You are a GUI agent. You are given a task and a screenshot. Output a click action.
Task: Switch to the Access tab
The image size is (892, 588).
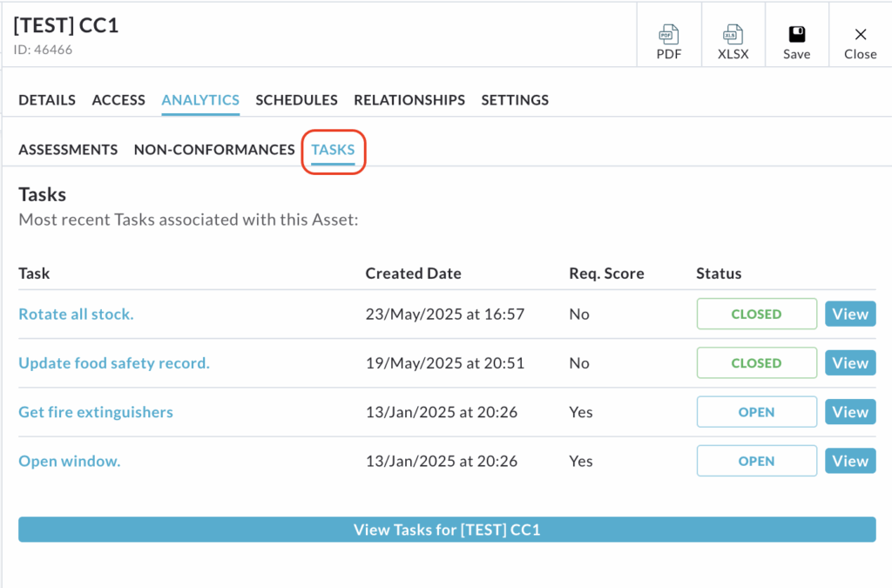[x=118, y=100]
